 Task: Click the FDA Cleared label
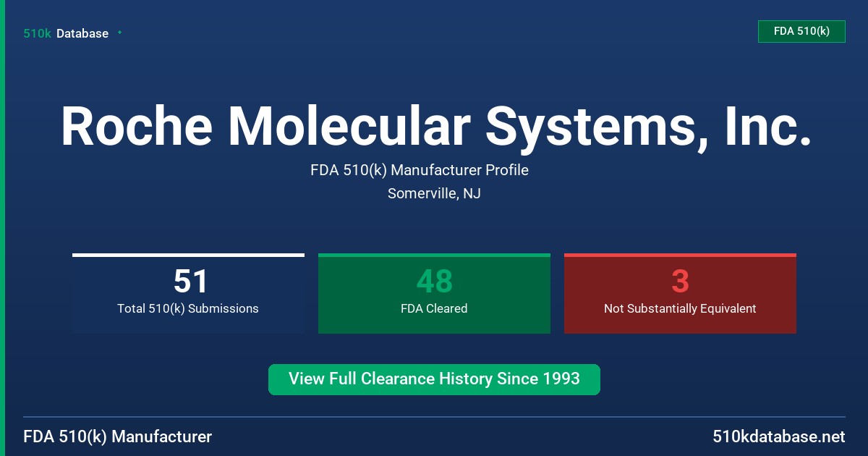pyautogui.click(x=434, y=308)
